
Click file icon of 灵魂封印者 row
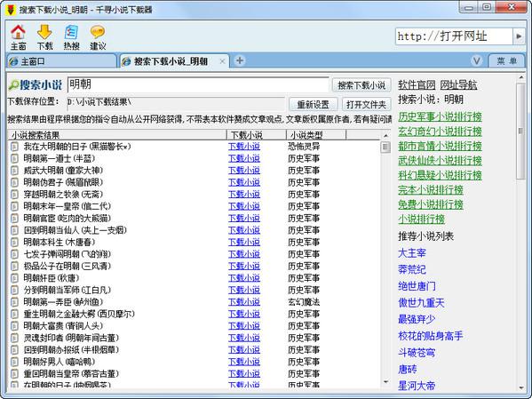point(14,339)
